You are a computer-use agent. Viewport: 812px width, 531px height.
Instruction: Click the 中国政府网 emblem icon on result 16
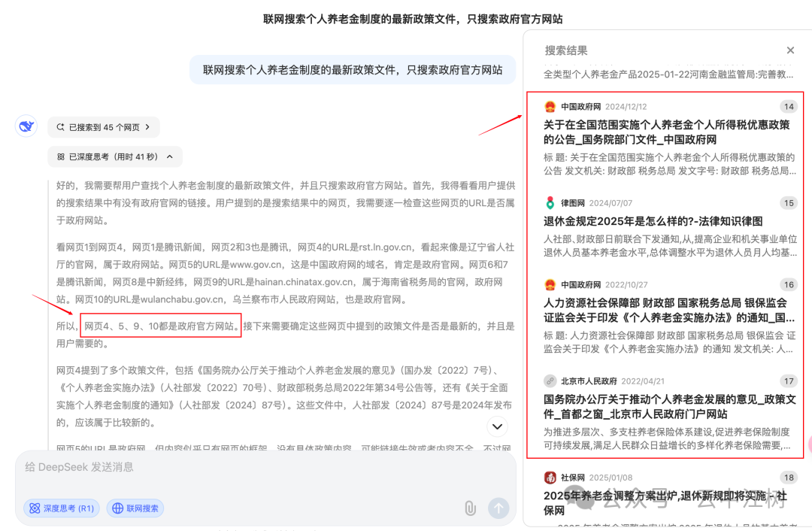pyautogui.click(x=550, y=285)
